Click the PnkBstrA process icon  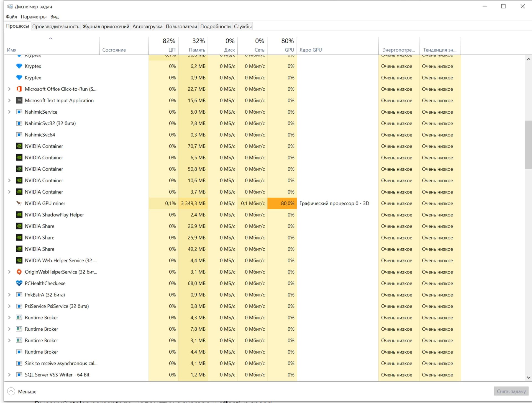(x=19, y=295)
